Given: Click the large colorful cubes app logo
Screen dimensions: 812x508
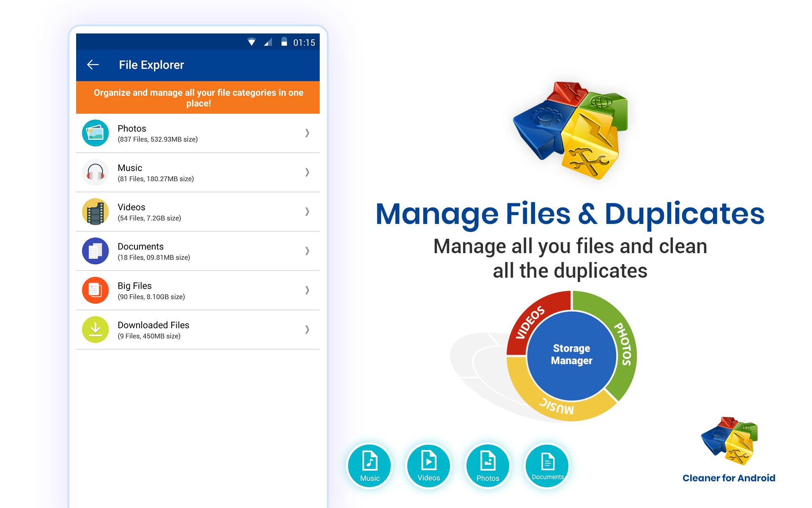Looking at the screenshot, I should (570, 130).
